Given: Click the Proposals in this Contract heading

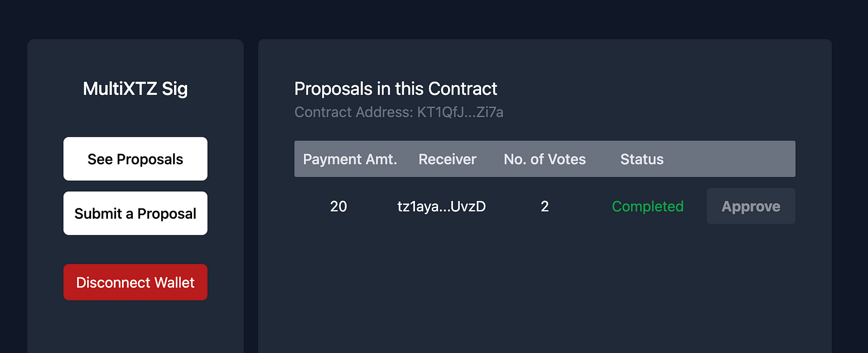Looking at the screenshot, I should 395,89.
